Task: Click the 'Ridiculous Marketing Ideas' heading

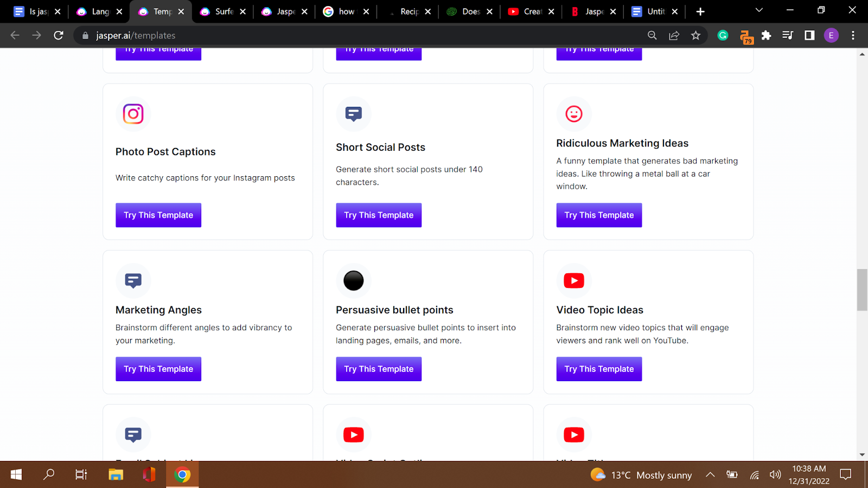Action: coord(622,143)
